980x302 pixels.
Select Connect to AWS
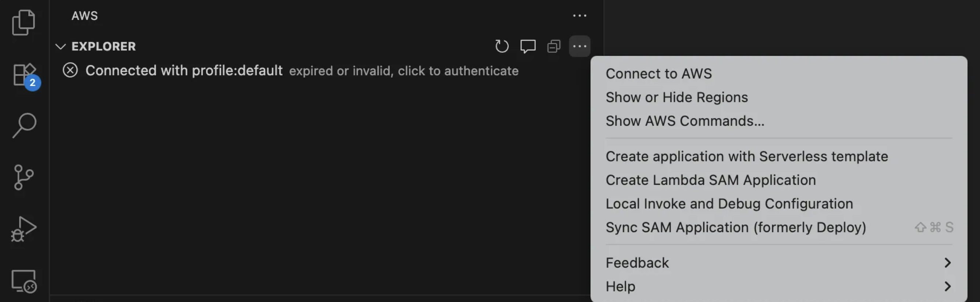(658, 73)
